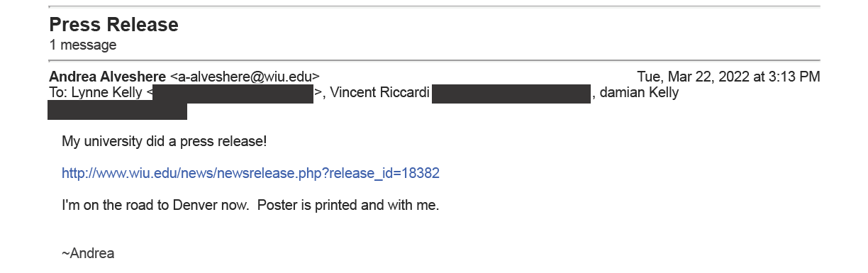Click the divider line beneath "1 message"

click(x=435, y=60)
